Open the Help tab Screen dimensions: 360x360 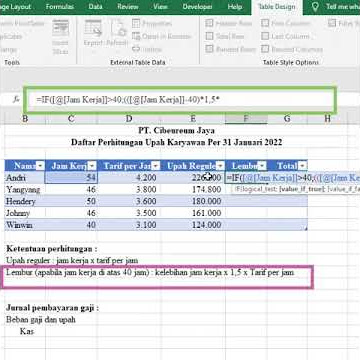click(x=235, y=7)
